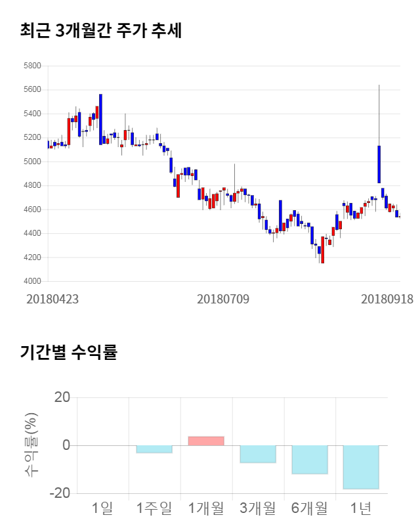The height and width of the screenshot is (532, 420).
Task: Select the blue 3개월 return bar
Action: [258, 454]
